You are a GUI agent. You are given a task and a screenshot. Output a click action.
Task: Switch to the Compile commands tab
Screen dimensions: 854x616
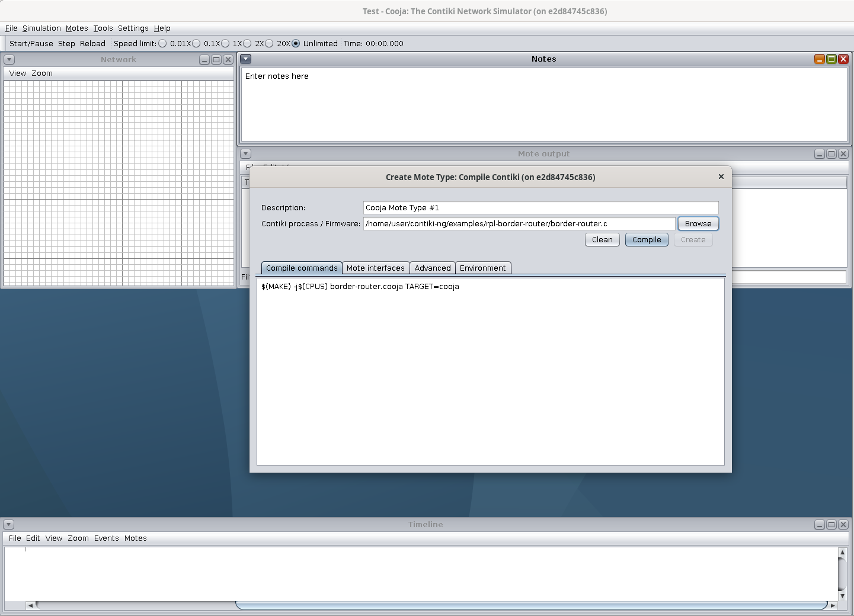pyautogui.click(x=302, y=268)
